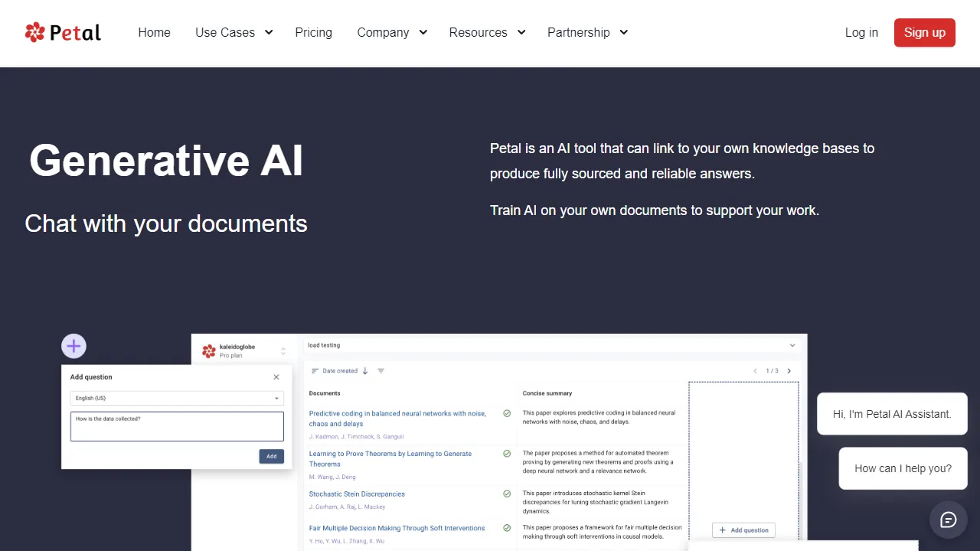This screenshot has width=980, height=551.
Task: Click the red Sign up button
Action: click(925, 32)
